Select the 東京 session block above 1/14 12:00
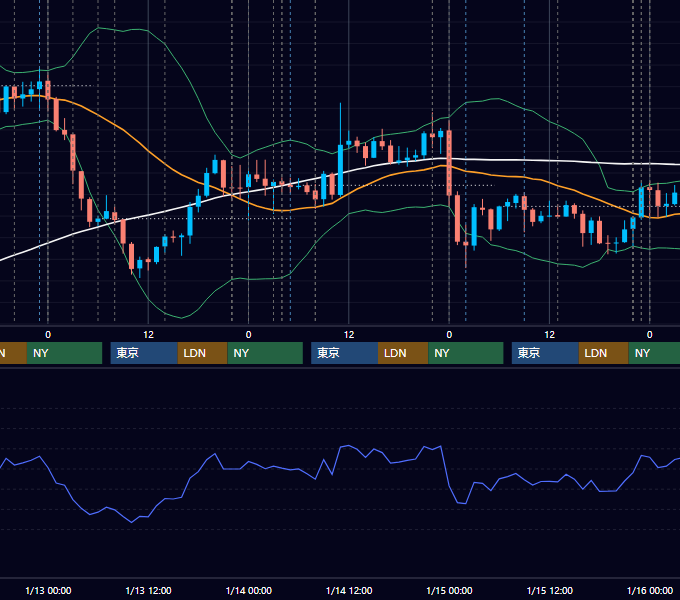This screenshot has height=600, width=680. tap(344, 353)
